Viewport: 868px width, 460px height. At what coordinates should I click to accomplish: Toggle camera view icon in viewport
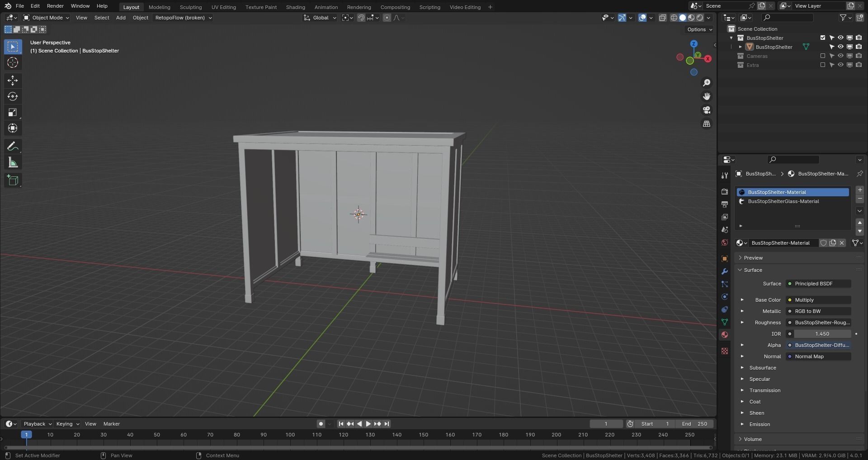(x=707, y=110)
